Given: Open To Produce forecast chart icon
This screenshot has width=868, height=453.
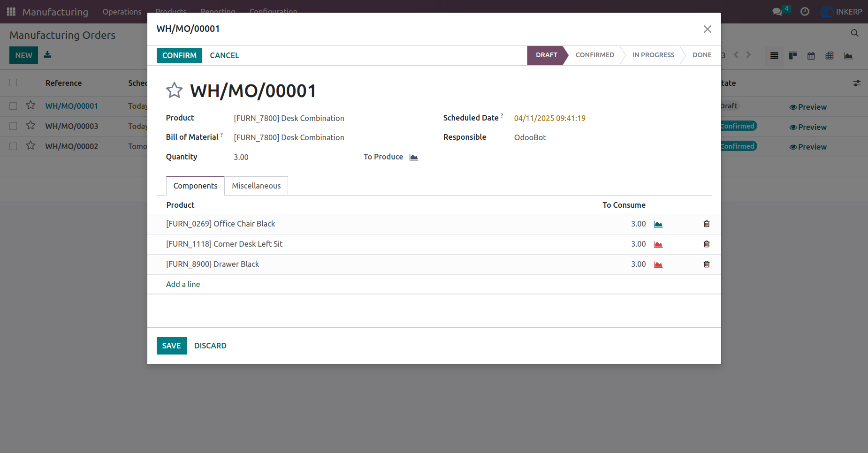Looking at the screenshot, I should 414,157.
